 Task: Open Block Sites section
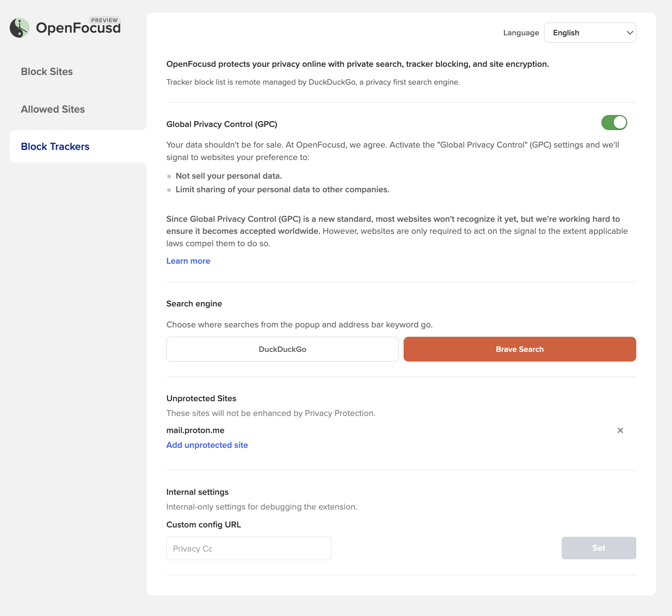point(47,71)
